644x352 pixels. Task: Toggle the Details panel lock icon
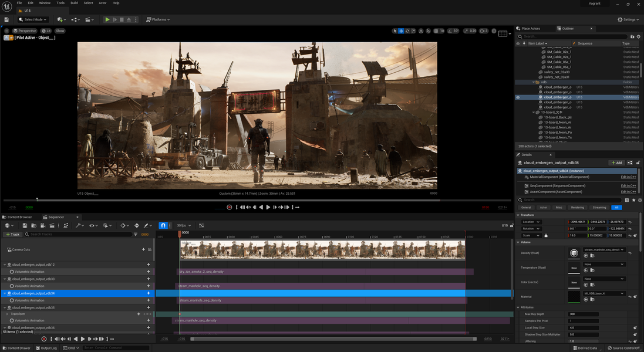pos(638,163)
